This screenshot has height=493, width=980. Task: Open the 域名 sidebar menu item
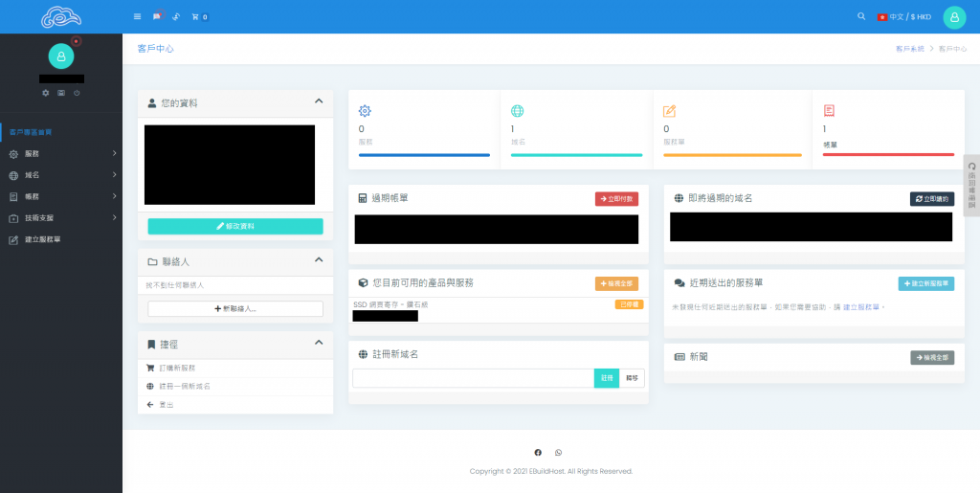[61, 175]
